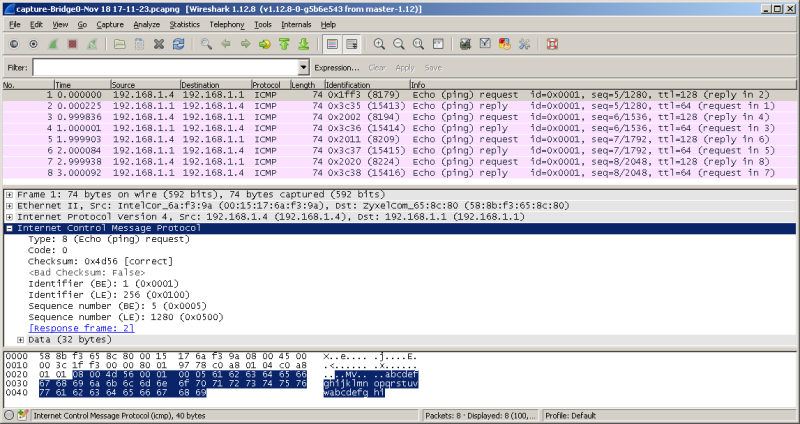Open the filter history dropdown
This screenshot has height=424, width=800.
[304, 67]
